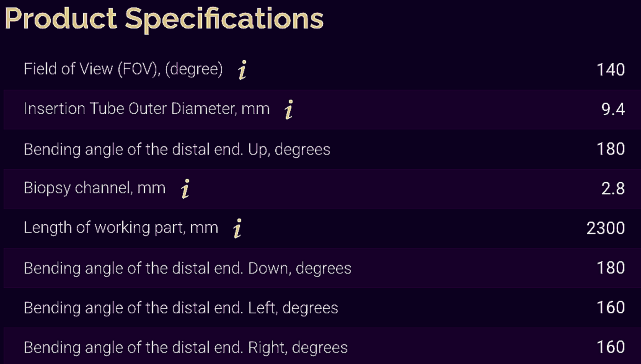Select the 160 value for bending Left
Screen dimensions: 641x364
click(x=610, y=308)
